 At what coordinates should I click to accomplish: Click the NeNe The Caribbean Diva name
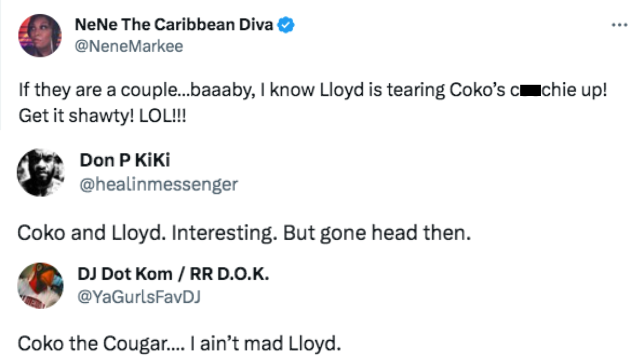click(x=174, y=25)
